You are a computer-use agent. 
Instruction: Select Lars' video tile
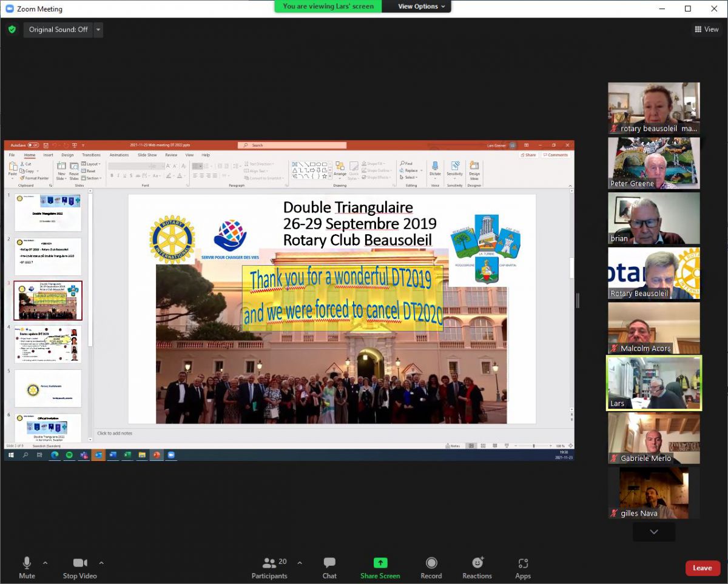pos(654,383)
